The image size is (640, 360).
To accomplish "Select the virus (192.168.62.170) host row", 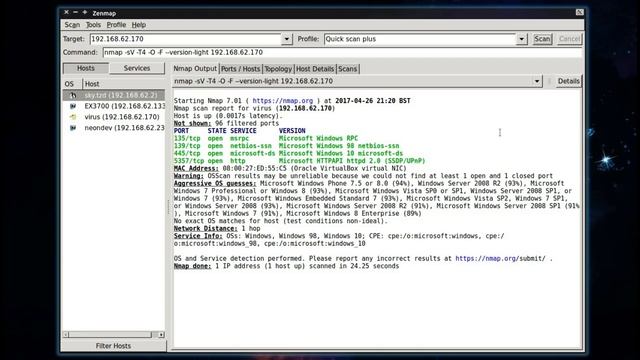I will [114, 117].
